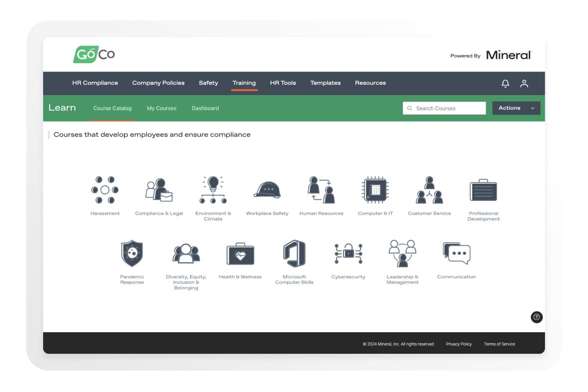Open the Pandemic Response shield icon
588x392 pixels.
click(132, 253)
